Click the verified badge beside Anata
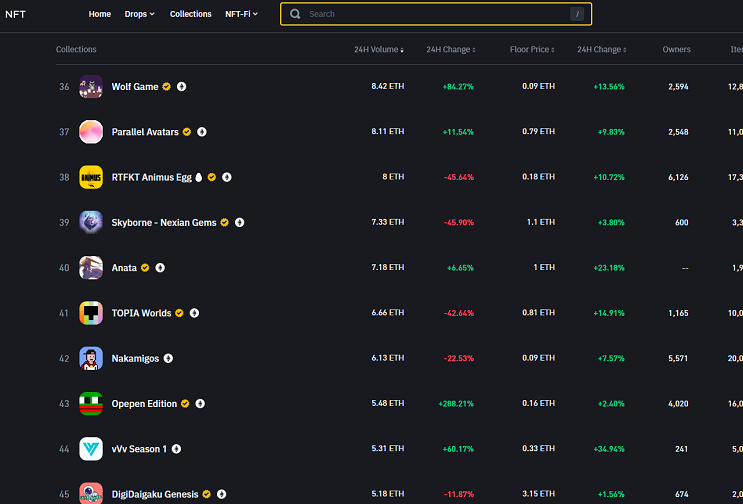The width and height of the screenshot is (743, 504). [145, 268]
